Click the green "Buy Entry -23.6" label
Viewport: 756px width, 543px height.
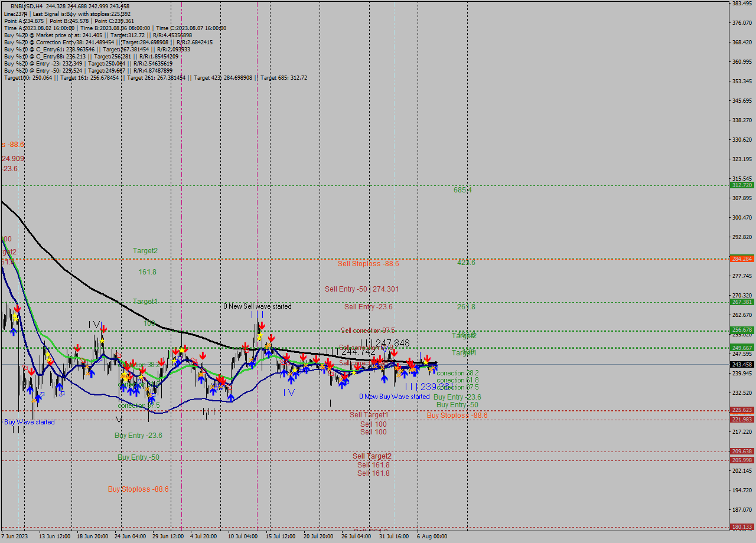point(137,436)
